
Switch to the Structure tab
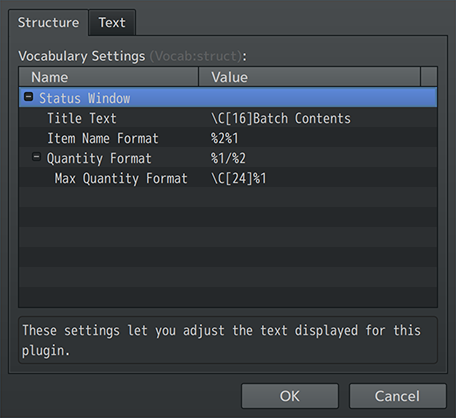pos(48,23)
